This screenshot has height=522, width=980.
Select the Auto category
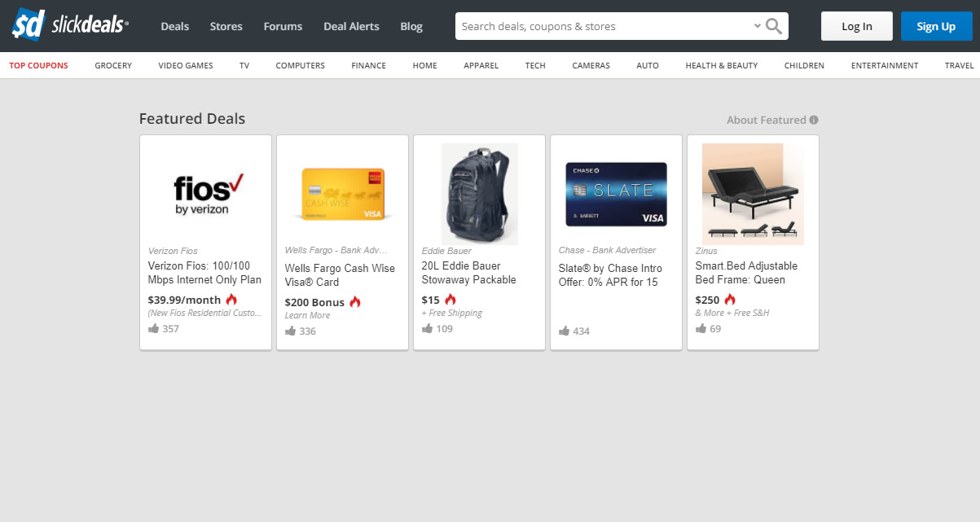pyautogui.click(x=648, y=65)
